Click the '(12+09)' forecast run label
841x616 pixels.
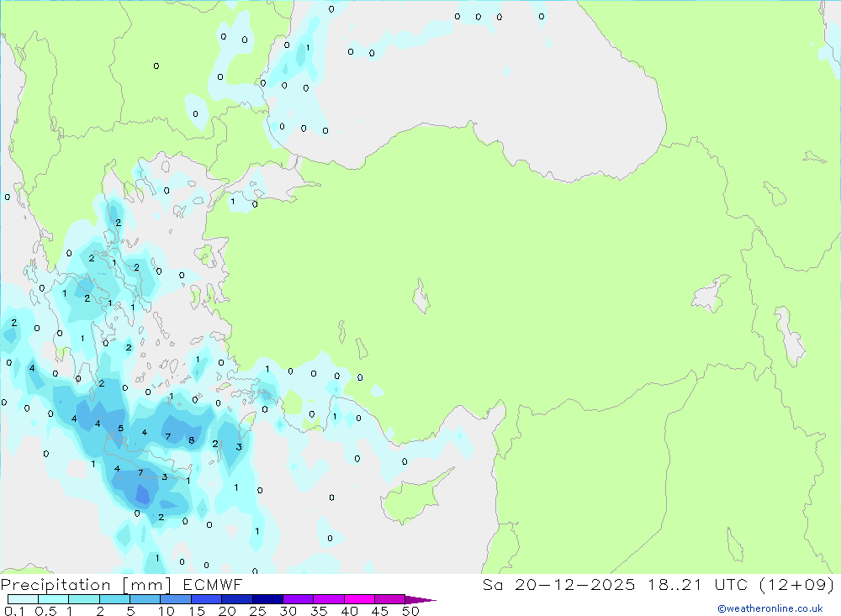(x=797, y=584)
